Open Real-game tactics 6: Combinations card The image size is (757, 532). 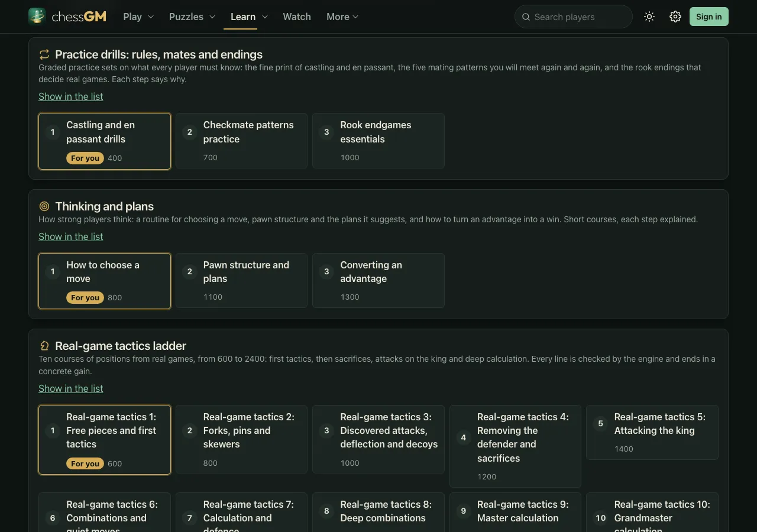pos(105,512)
